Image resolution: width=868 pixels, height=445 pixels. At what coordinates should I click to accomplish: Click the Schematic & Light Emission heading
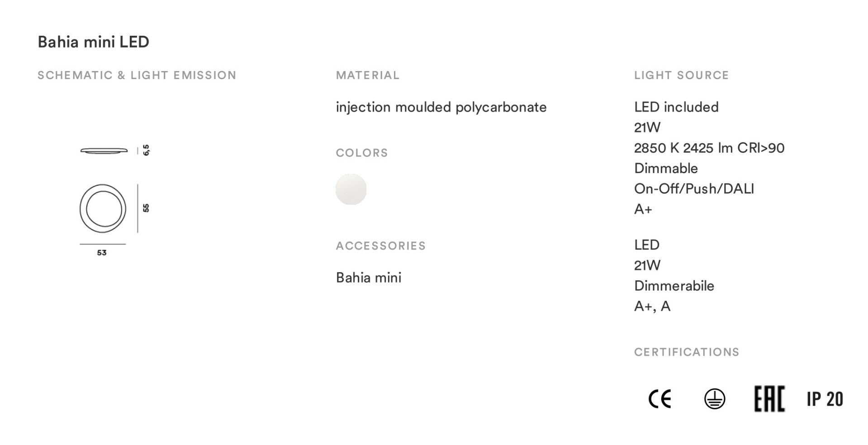(x=137, y=75)
